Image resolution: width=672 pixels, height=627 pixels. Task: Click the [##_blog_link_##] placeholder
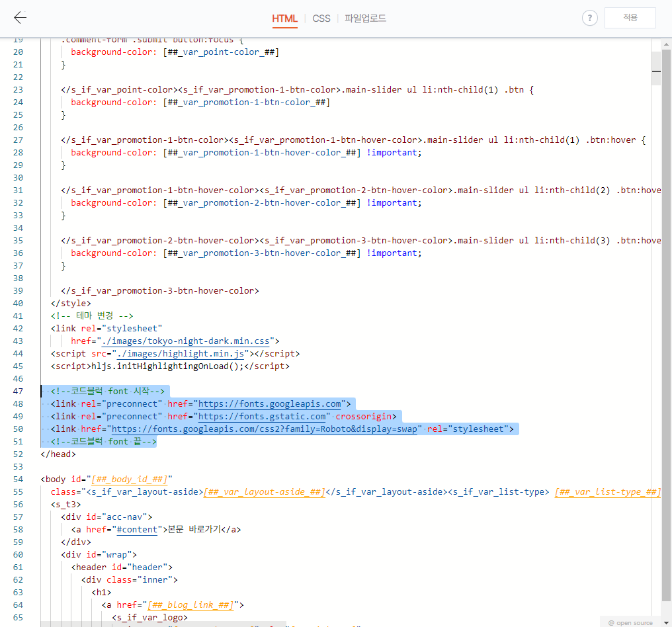[x=190, y=605]
